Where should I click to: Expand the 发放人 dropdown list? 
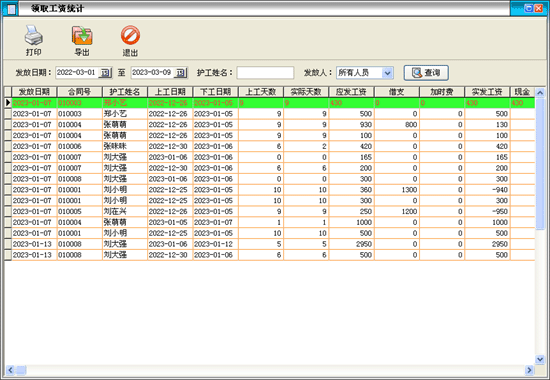click(387, 73)
